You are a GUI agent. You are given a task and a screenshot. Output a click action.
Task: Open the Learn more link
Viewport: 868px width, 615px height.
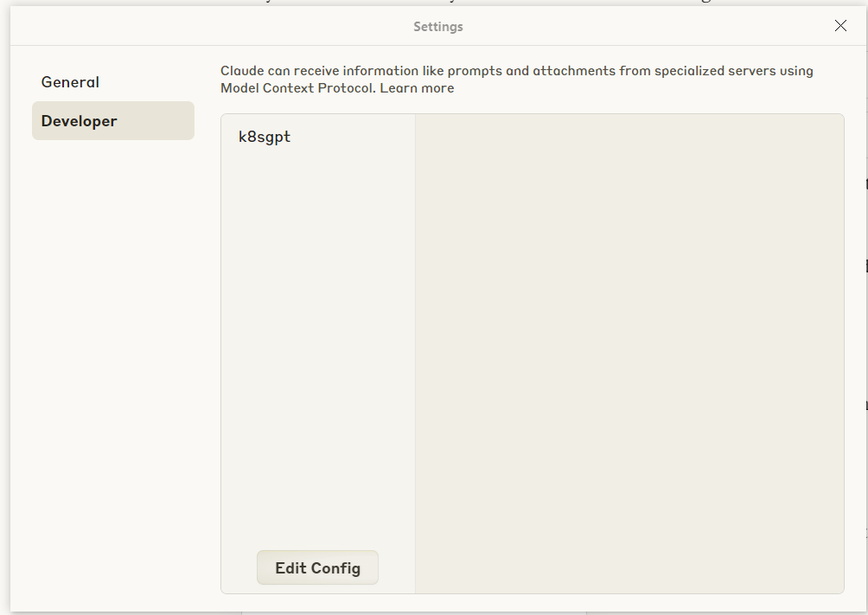pos(417,88)
